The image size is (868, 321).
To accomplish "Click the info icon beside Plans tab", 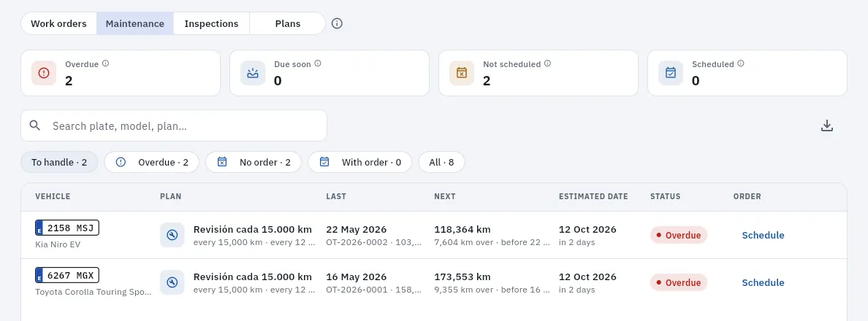I will click(x=337, y=24).
